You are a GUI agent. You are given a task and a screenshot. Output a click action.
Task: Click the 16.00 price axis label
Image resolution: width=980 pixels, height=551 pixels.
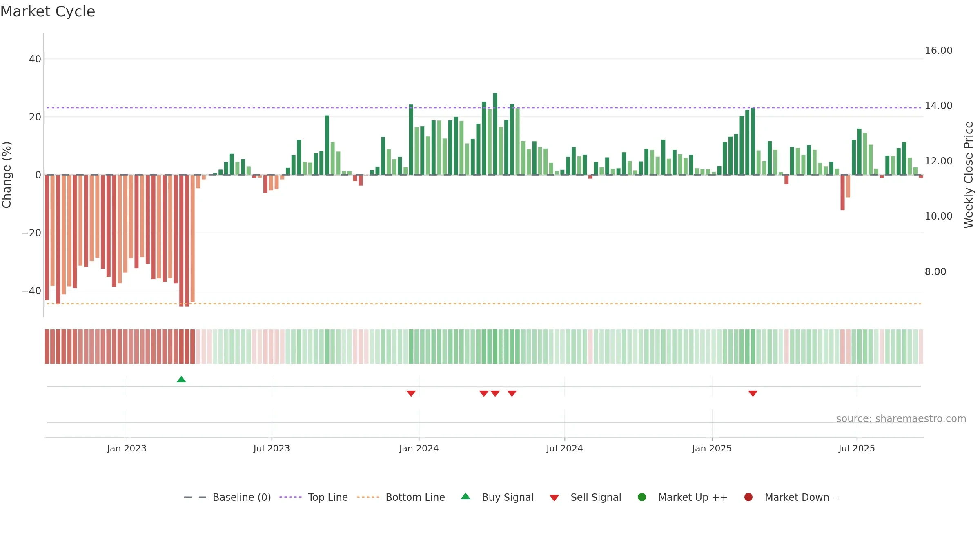(938, 51)
